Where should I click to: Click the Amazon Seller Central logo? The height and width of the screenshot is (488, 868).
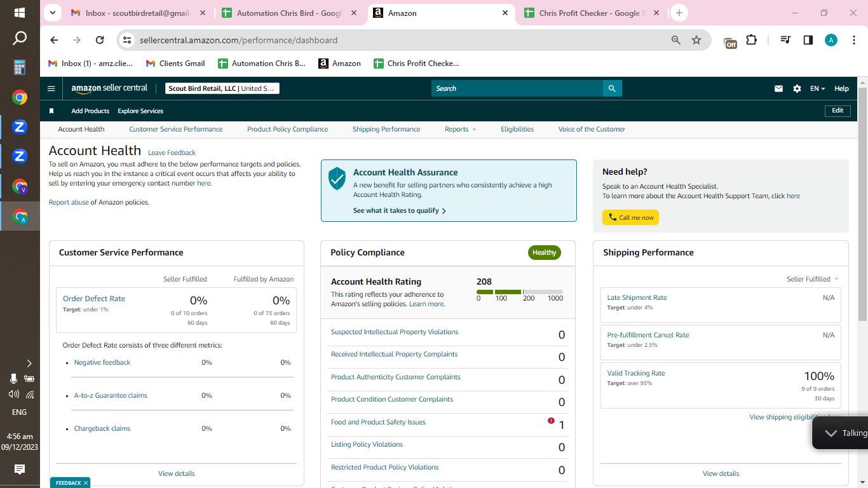109,88
